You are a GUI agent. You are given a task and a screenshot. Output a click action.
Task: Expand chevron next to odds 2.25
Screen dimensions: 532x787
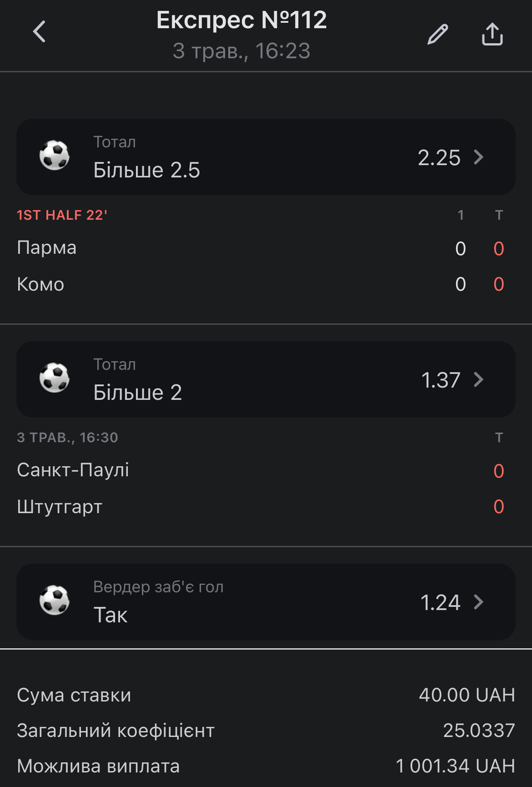pyautogui.click(x=479, y=157)
